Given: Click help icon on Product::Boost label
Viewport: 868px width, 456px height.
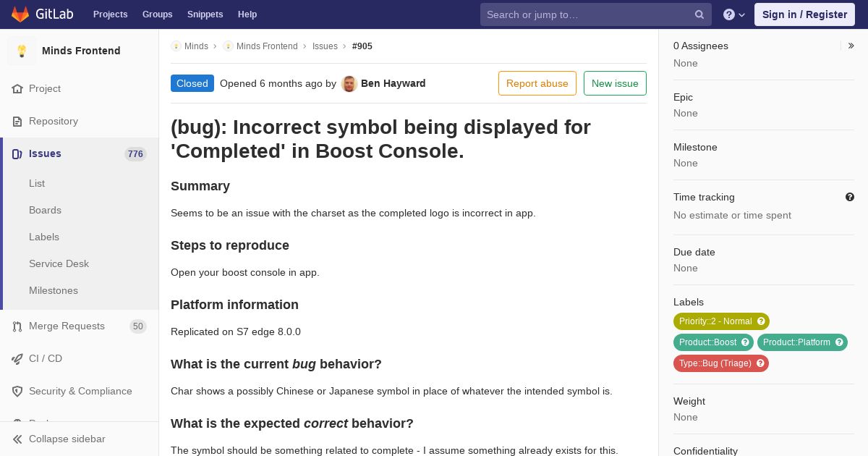Looking at the screenshot, I should click(x=745, y=342).
